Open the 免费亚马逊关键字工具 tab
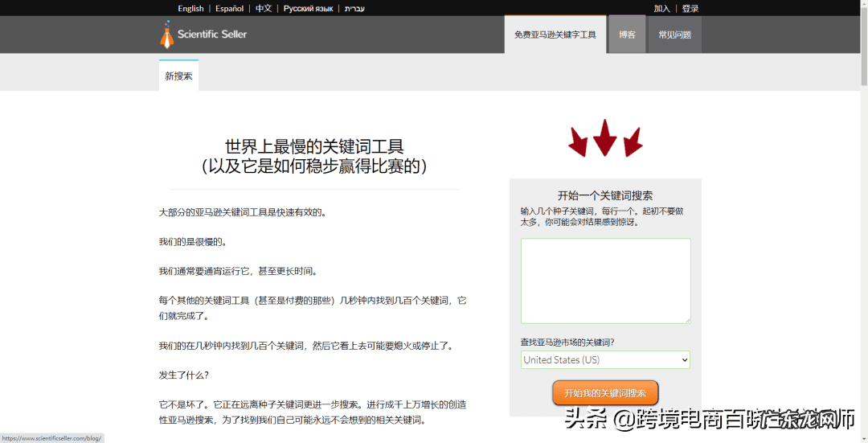 pos(555,35)
